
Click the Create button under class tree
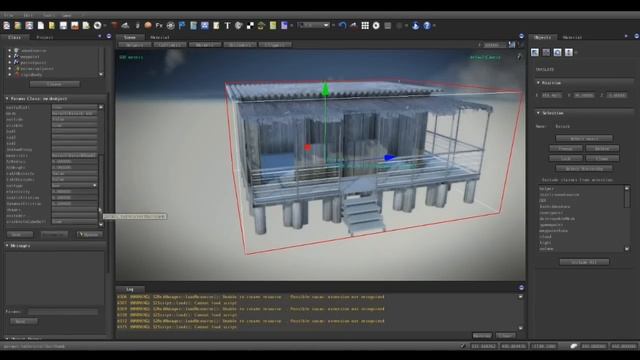pos(55,84)
